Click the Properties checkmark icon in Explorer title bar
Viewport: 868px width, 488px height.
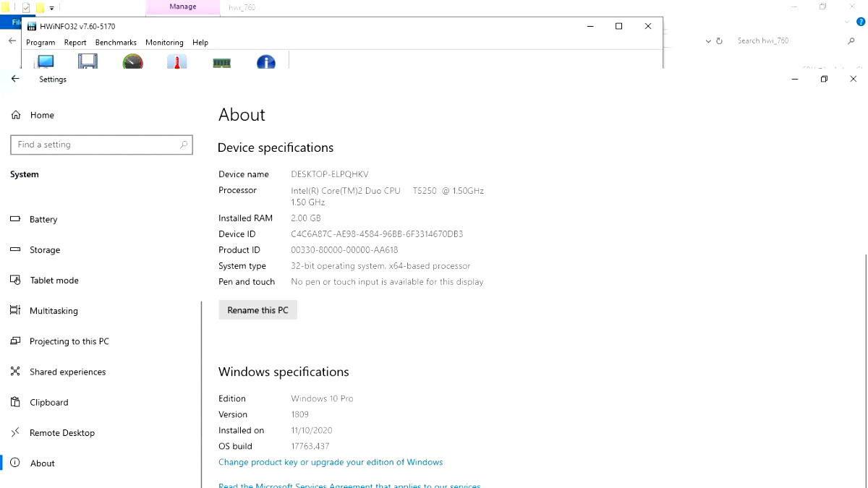tap(27, 8)
